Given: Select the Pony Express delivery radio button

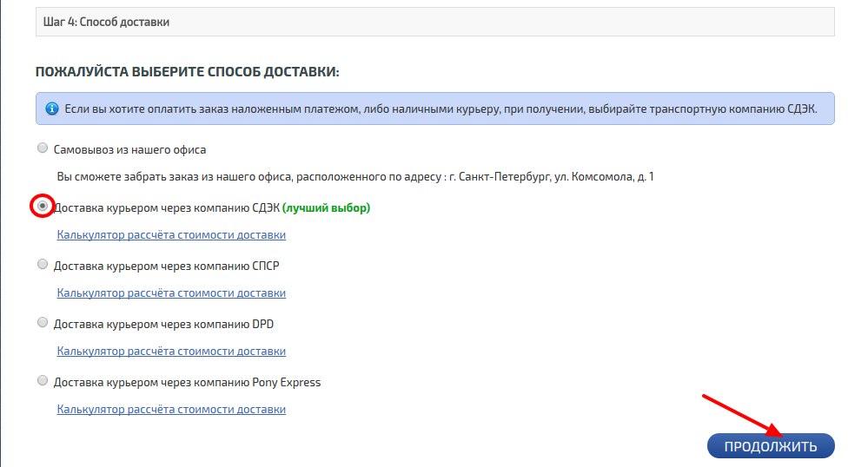Looking at the screenshot, I should tap(43, 381).
